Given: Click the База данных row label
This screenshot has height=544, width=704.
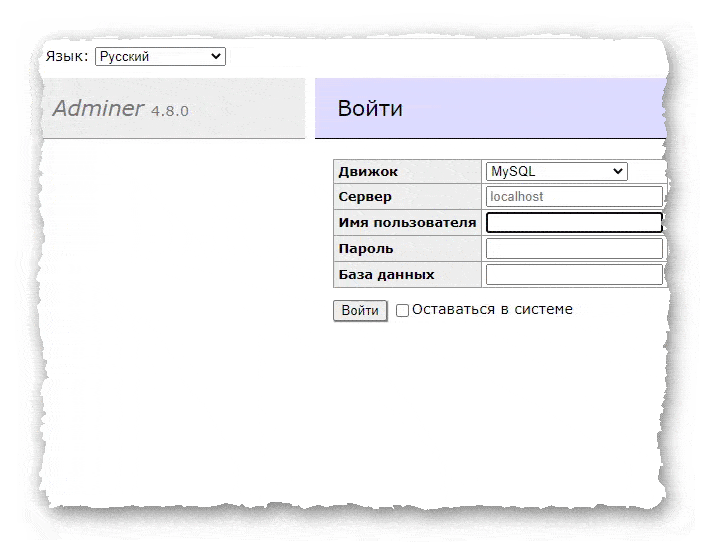Looking at the screenshot, I should [x=386, y=275].
